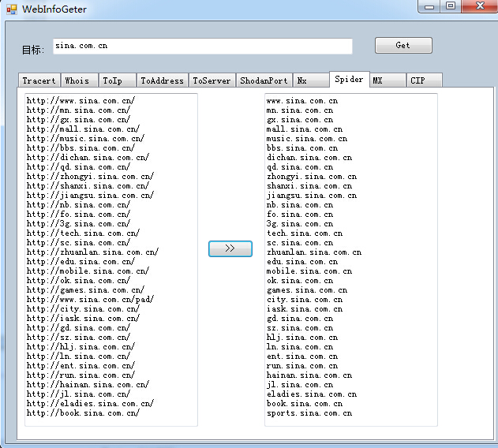
Task: Open the Whois tab
Action: pyautogui.click(x=79, y=80)
